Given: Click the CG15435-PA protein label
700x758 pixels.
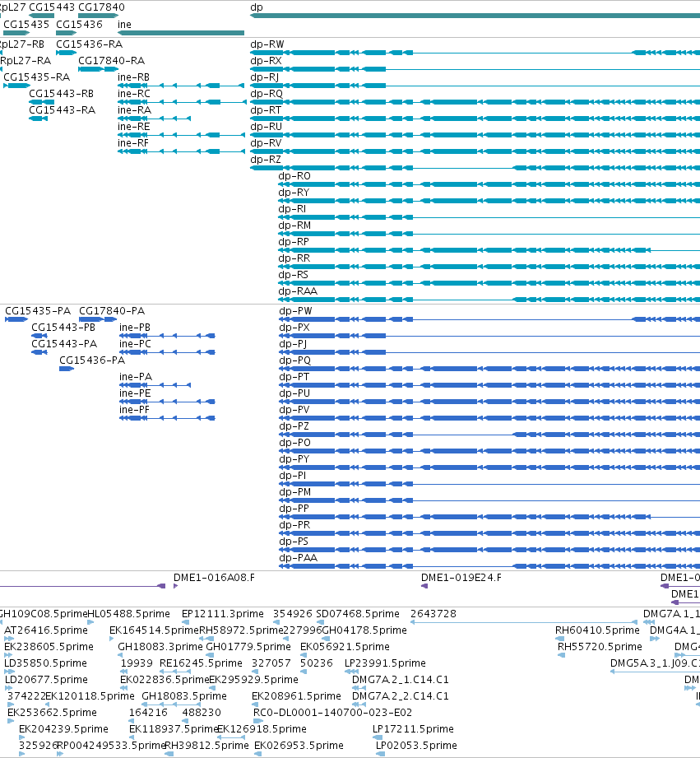Looking at the screenshot, I should tap(38, 311).
